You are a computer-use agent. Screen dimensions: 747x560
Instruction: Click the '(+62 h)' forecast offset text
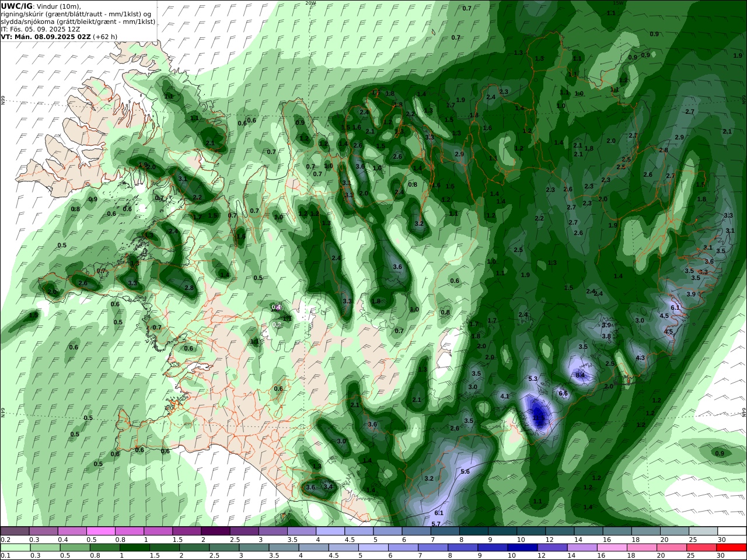click(105, 37)
